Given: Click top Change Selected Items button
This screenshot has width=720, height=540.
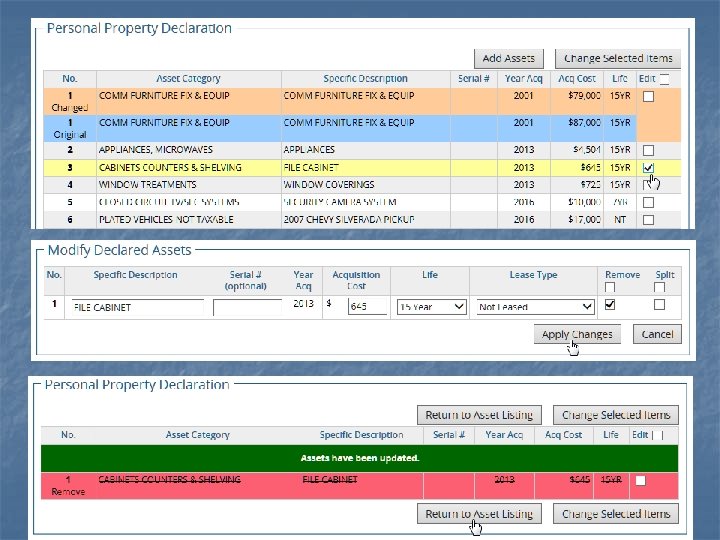Looking at the screenshot, I should [618, 59].
